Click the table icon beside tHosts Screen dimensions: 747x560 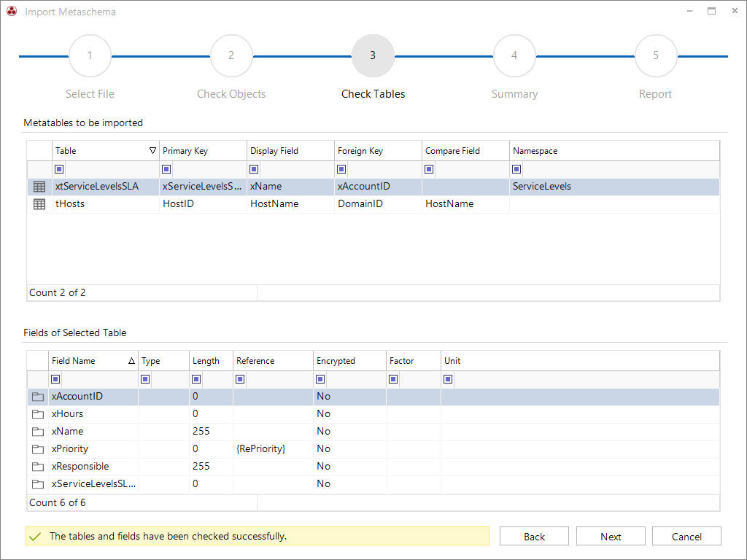click(39, 204)
